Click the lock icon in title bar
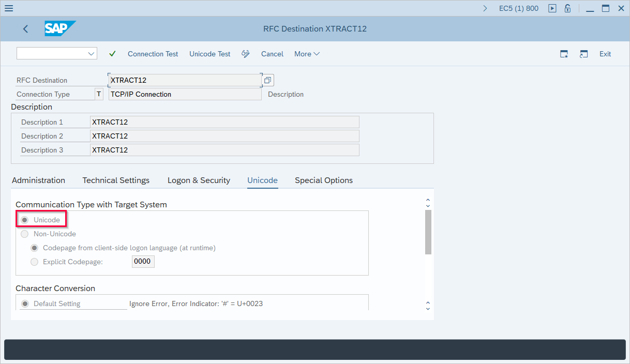This screenshot has height=364, width=630. tap(567, 8)
